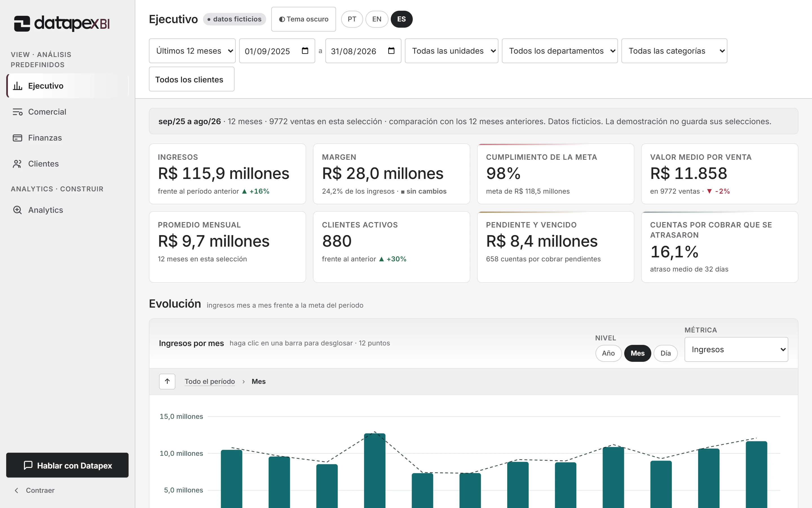This screenshot has height=508, width=812.
Task: Open the calendar picker for start date 01/09/2025
Action: (305, 51)
